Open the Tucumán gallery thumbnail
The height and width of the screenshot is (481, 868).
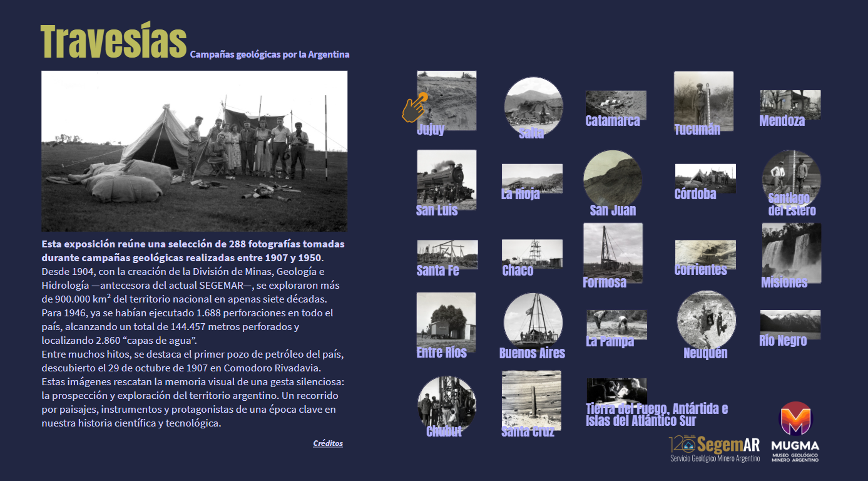(703, 100)
